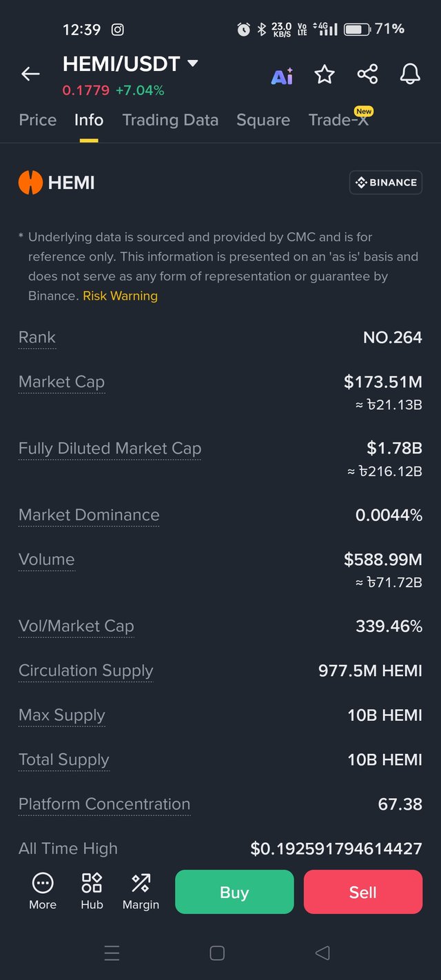Image resolution: width=441 pixels, height=980 pixels.
Task: Open price alerts with the bell icon
Action: click(x=411, y=74)
